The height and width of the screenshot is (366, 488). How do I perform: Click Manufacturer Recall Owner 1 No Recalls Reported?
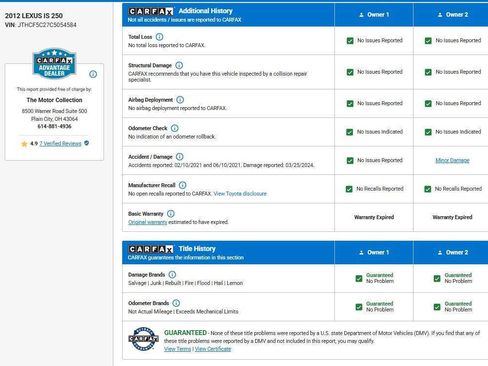click(x=380, y=189)
